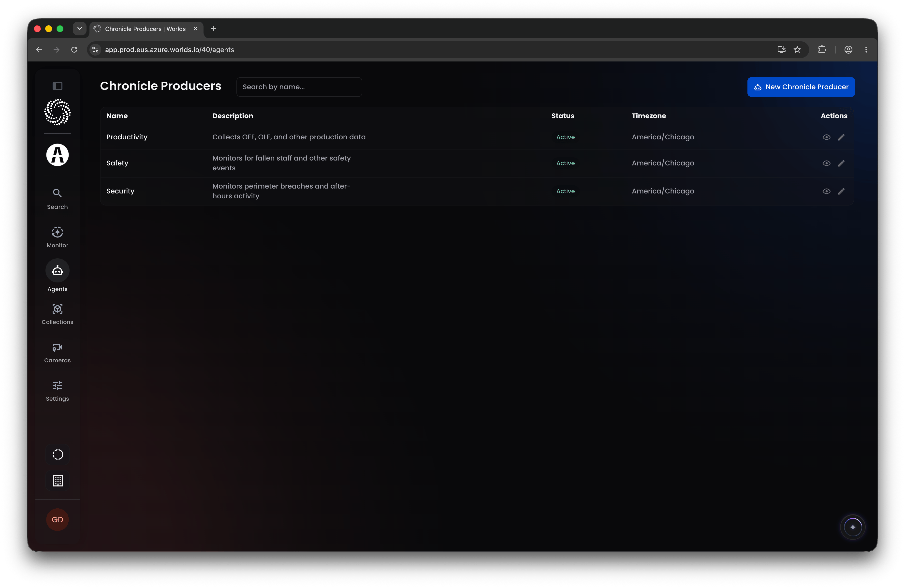
Task: Select the Safety row name
Action: (x=117, y=163)
